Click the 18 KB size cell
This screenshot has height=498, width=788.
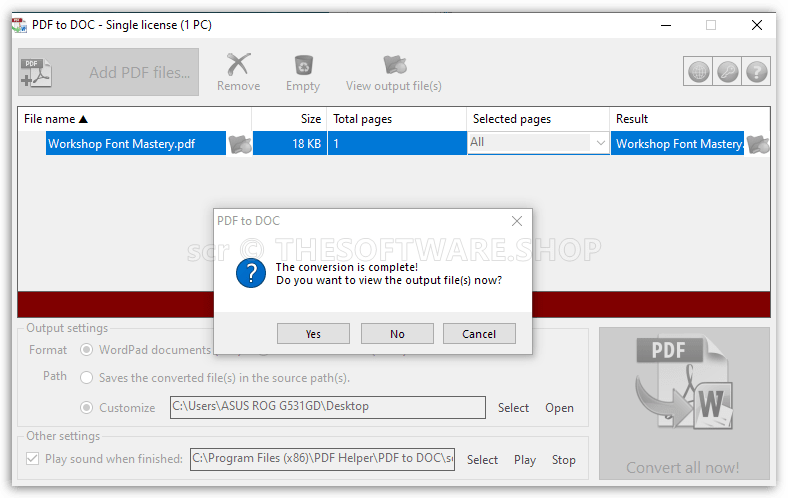(x=290, y=144)
